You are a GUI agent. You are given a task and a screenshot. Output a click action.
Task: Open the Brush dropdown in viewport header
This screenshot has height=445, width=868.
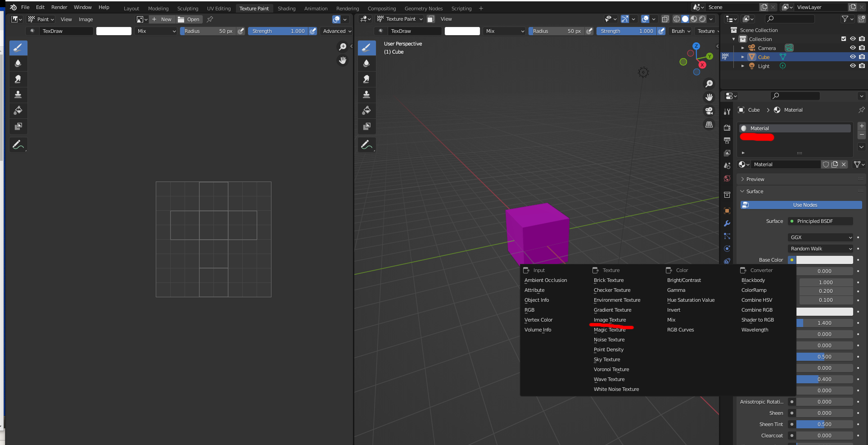(680, 31)
